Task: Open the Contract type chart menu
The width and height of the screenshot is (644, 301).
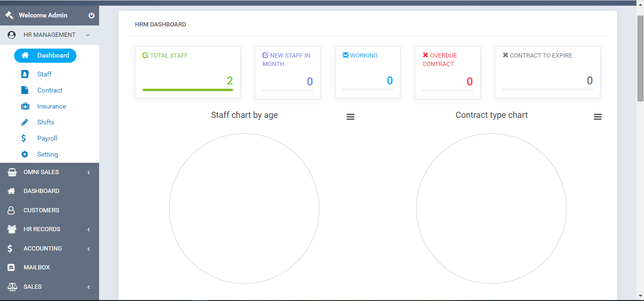Action: click(598, 116)
